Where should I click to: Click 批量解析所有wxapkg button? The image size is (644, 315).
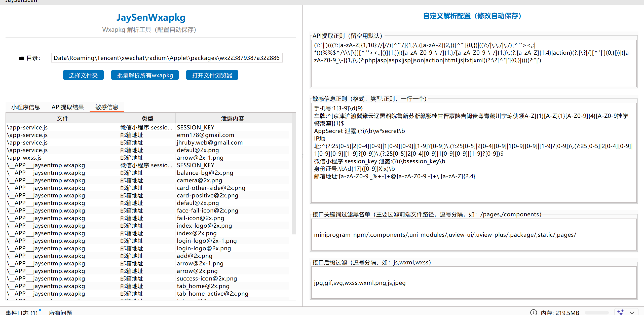(145, 75)
